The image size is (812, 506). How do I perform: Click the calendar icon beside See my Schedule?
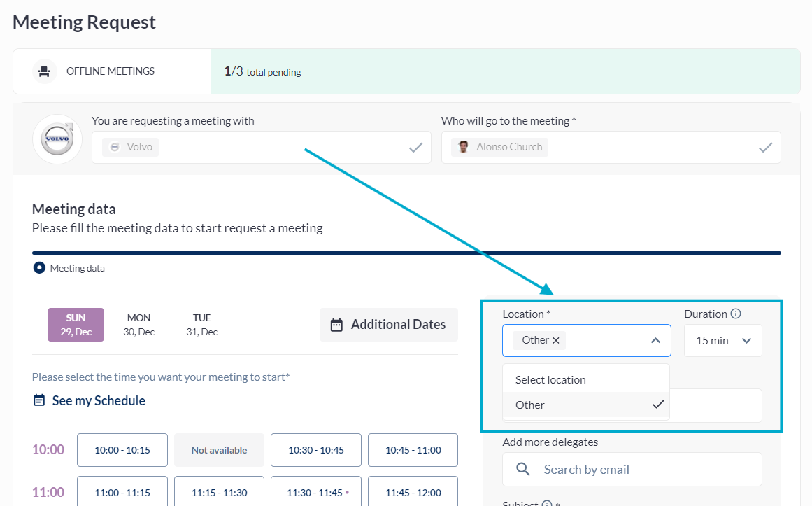click(x=39, y=400)
